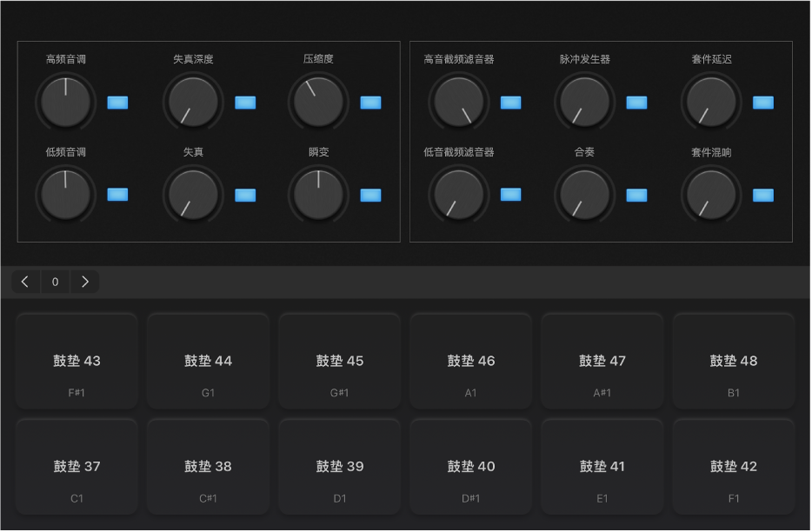The image size is (812, 532).
Task: Click the 合奏 knob
Action: [x=585, y=195]
